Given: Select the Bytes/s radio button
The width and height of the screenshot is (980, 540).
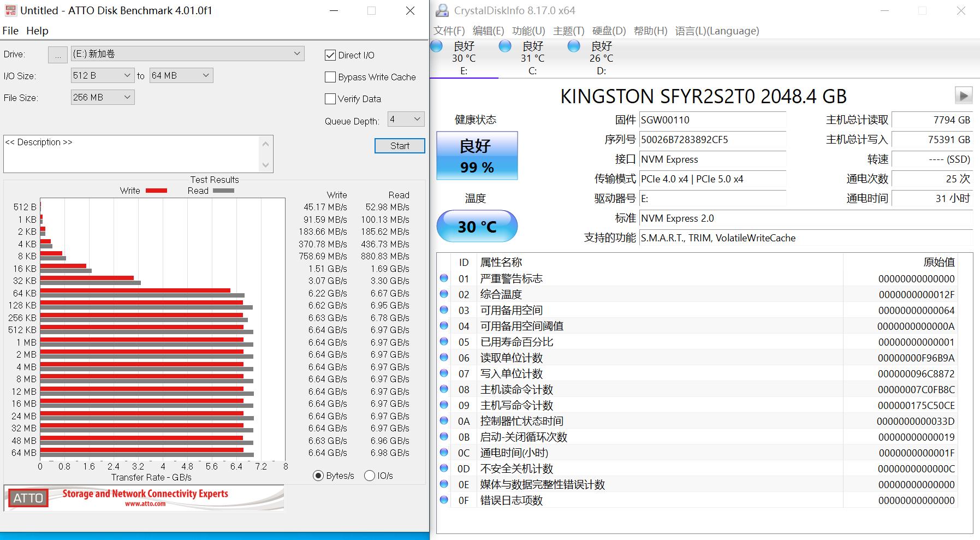Looking at the screenshot, I should [x=318, y=476].
